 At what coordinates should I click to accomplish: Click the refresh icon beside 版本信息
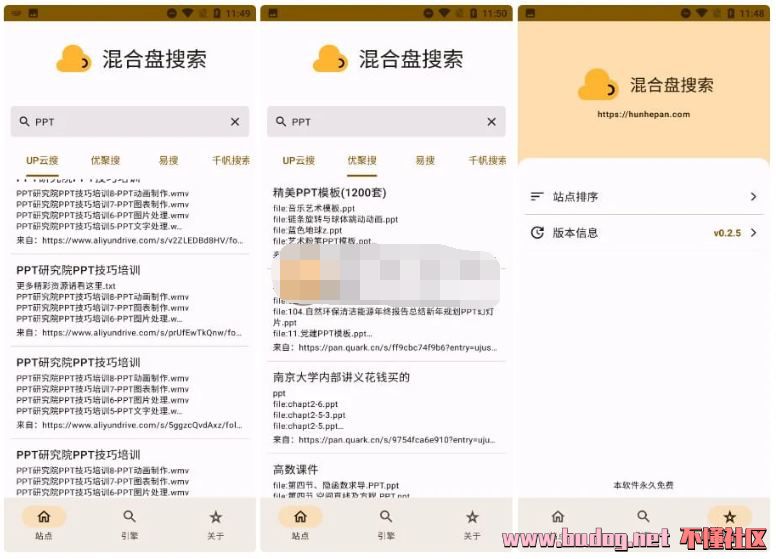point(537,233)
